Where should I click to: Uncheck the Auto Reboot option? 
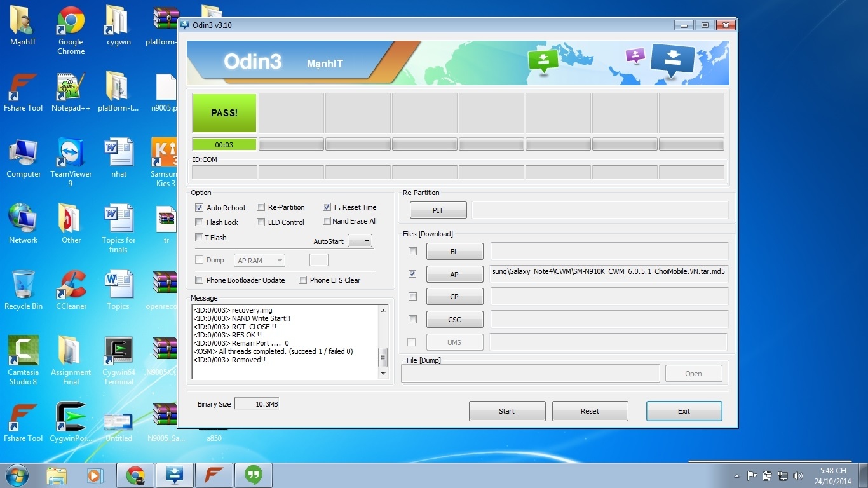click(200, 207)
